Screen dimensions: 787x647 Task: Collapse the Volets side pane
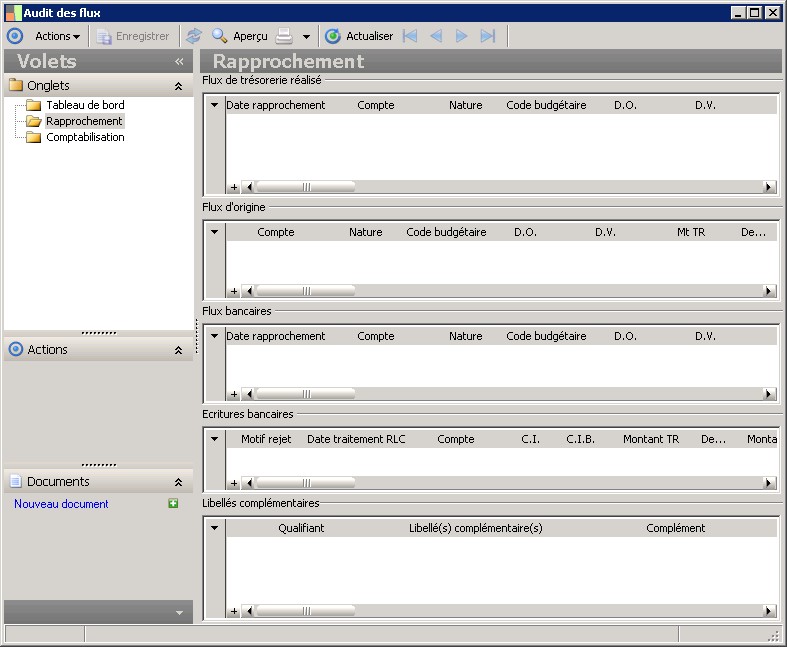pos(179,62)
